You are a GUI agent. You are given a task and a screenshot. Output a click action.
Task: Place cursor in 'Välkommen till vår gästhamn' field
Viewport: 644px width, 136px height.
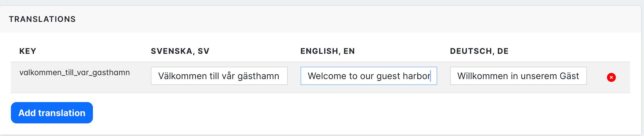219,76
